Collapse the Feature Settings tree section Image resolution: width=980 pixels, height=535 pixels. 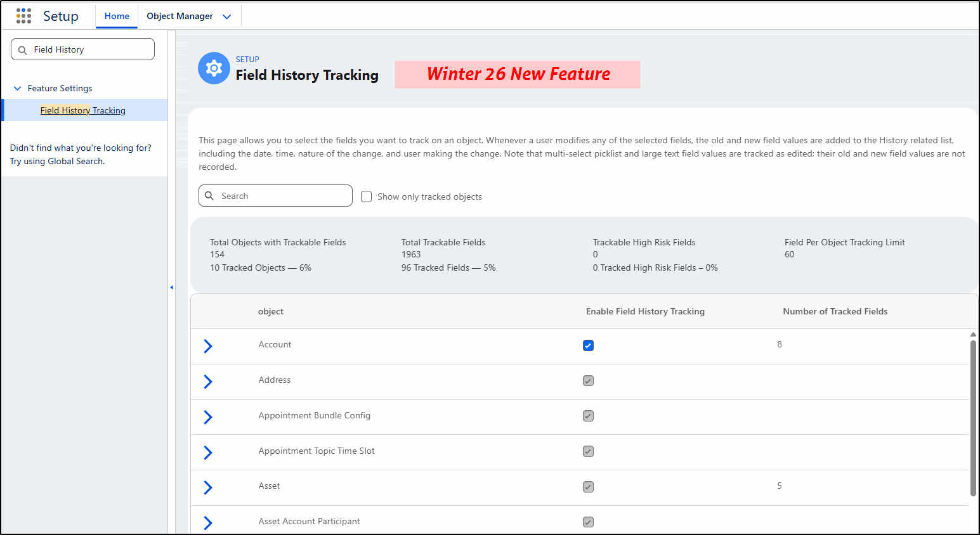[x=18, y=89]
